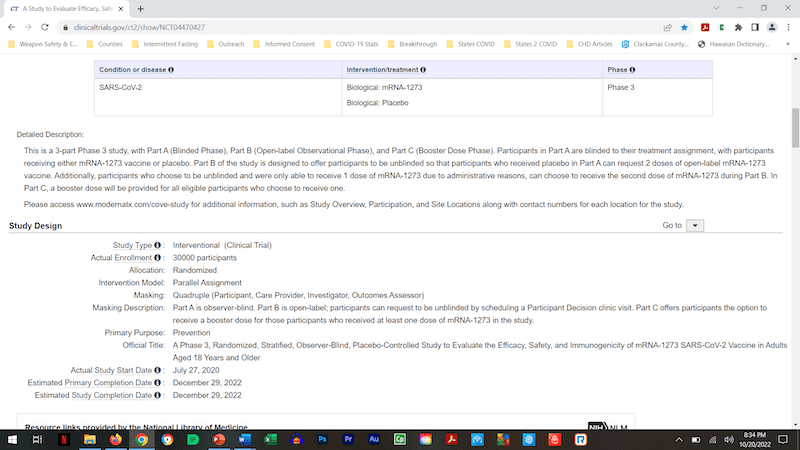The image size is (800, 450).
Task: Open Premiere Pro from the taskbar
Action: click(x=348, y=440)
